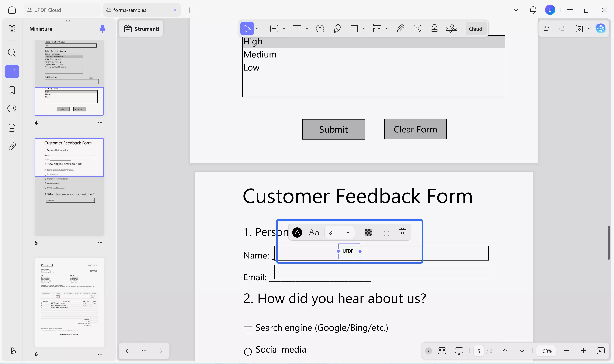This screenshot has height=364, width=614.
Task: Open the bookmarks panel in the left sidebar
Action: (x=12, y=90)
